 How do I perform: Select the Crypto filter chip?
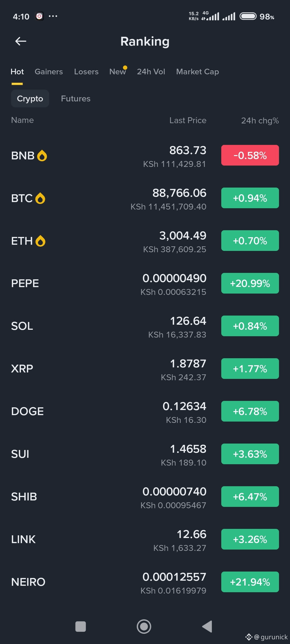point(30,98)
